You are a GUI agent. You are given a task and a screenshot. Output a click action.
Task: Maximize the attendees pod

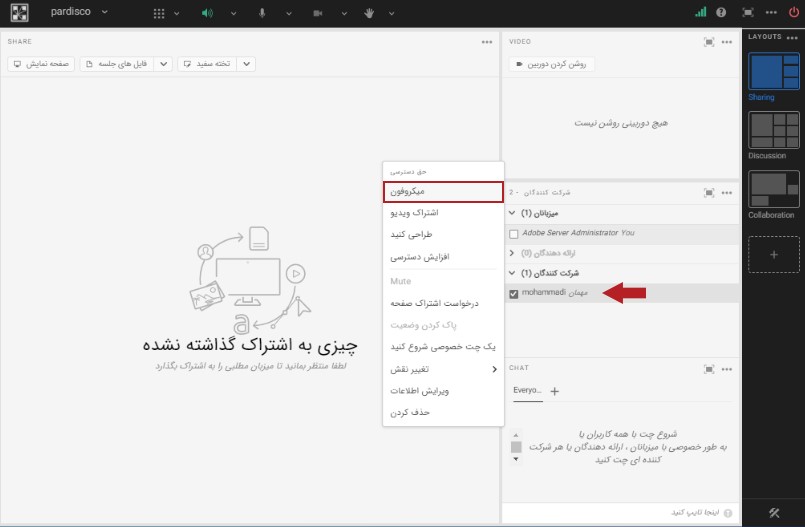(x=709, y=193)
